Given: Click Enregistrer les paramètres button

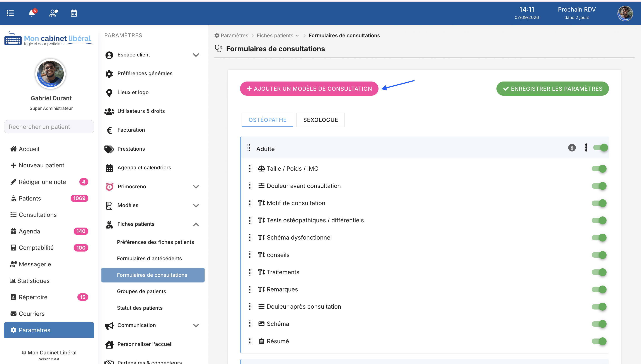Looking at the screenshot, I should coord(552,88).
